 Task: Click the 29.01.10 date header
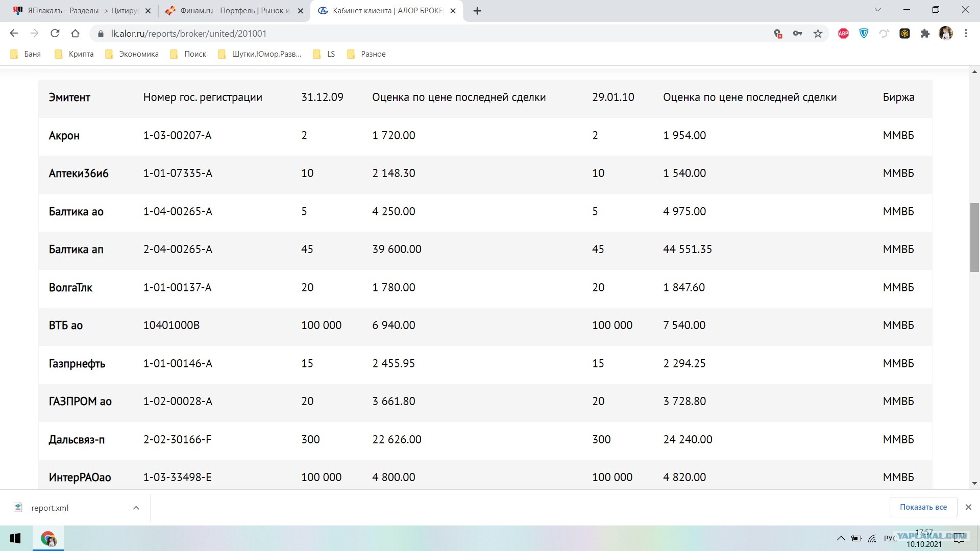point(613,97)
